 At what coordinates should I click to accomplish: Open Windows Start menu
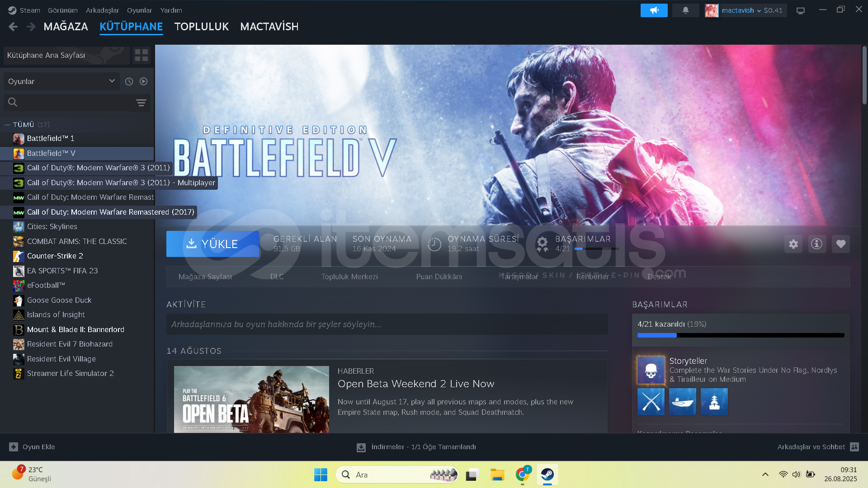(x=321, y=474)
